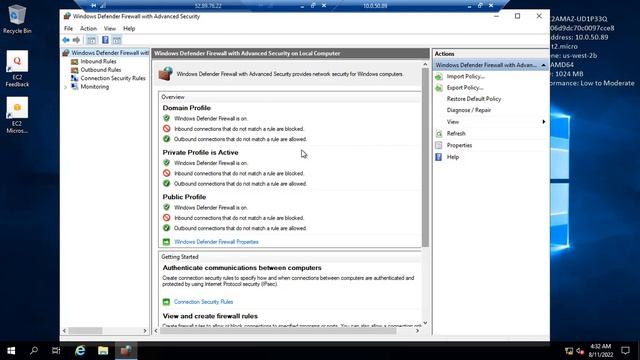Click Domain Profile firewall on checkmark icon
This screenshot has width=640, height=360.
166,118
